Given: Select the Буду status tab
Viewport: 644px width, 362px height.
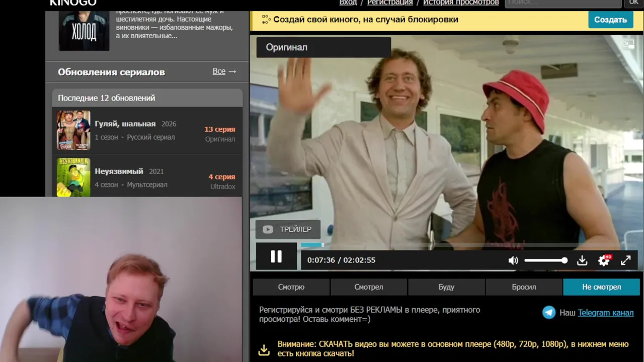Looking at the screenshot, I should point(446,287).
